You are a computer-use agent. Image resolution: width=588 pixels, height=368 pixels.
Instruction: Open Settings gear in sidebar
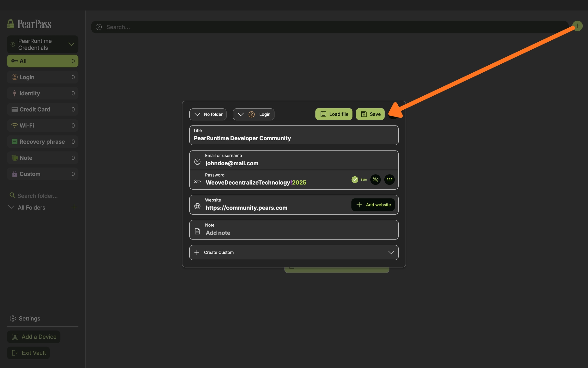(x=13, y=318)
